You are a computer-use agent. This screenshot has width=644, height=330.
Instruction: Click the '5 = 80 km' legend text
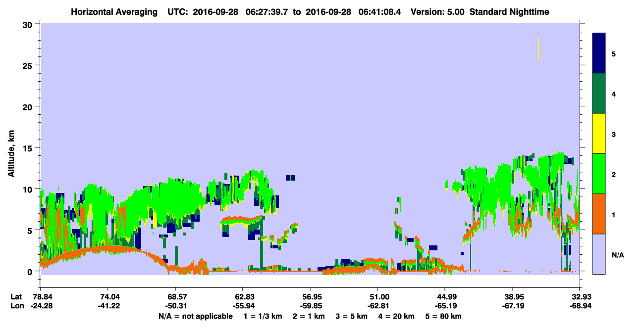click(443, 316)
